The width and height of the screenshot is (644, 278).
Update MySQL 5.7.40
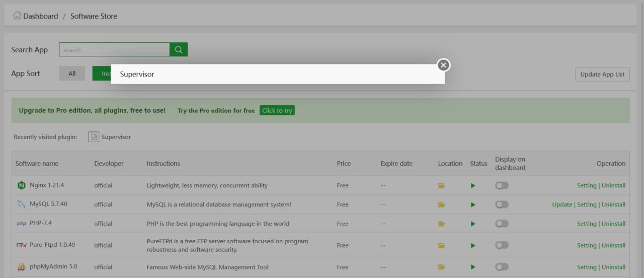(x=562, y=204)
